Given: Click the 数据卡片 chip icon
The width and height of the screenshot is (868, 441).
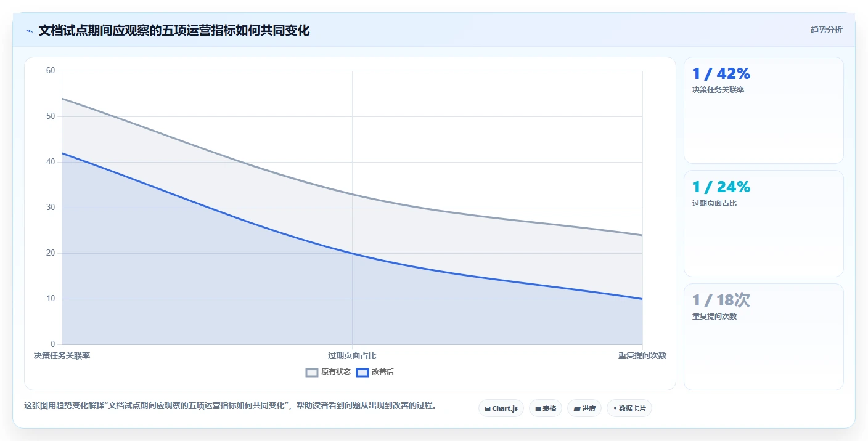Looking at the screenshot, I should tap(615, 408).
